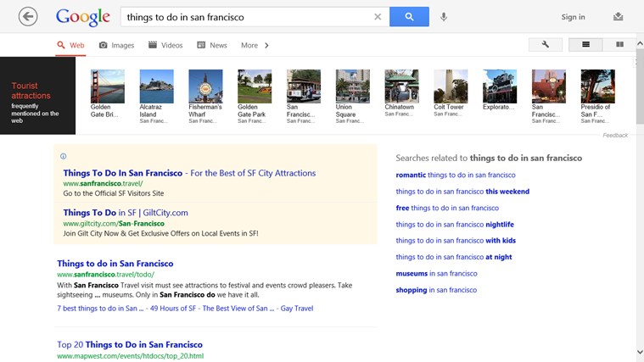Search 'shopping in san francisco'
This screenshot has width=644, height=362.
point(436,290)
